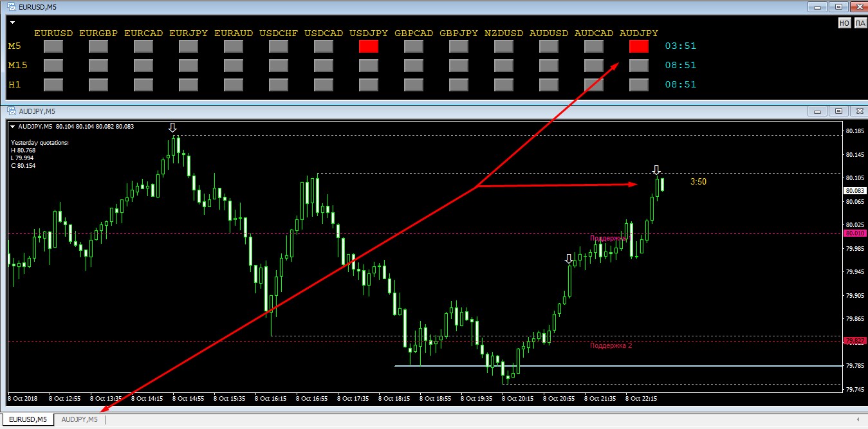The image size is (868, 429).
Task: Click the USDJPY H1 grid button
Action: (369, 85)
